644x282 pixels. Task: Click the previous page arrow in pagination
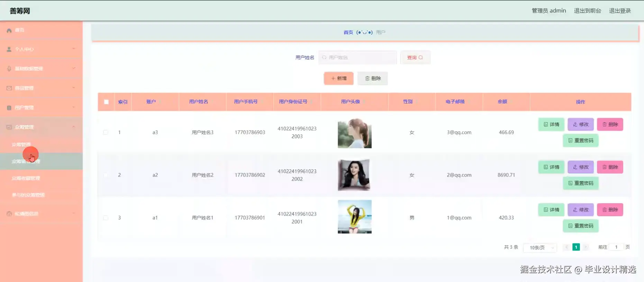[566, 247]
